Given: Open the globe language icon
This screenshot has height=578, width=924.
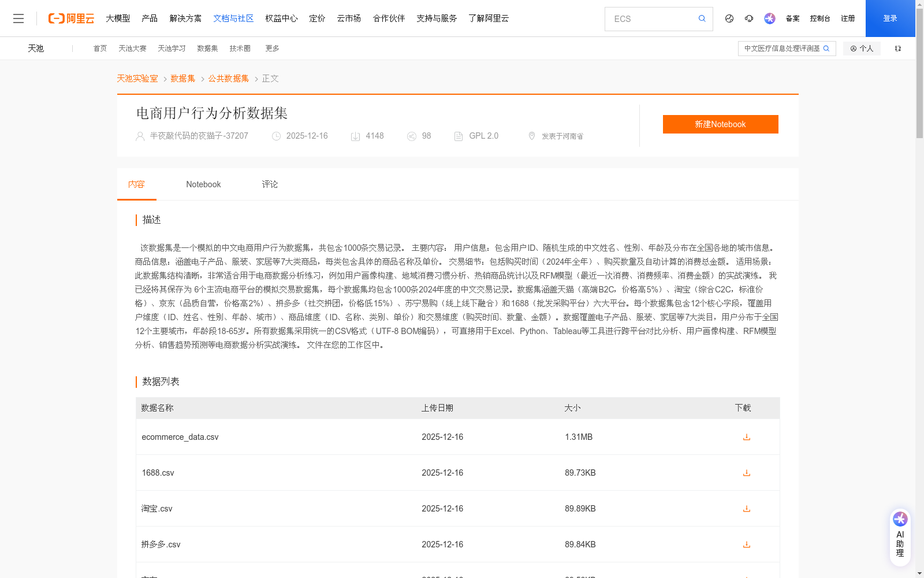Looking at the screenshot, I should [x=729, y=18].
